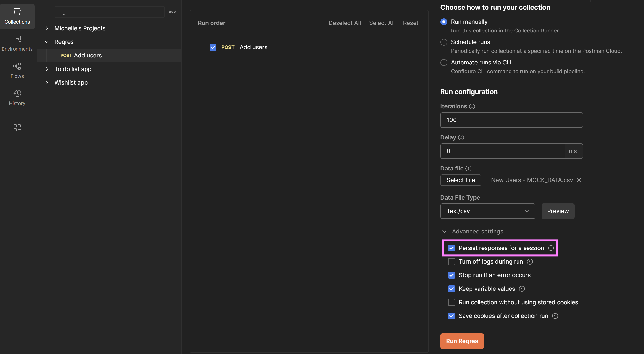Enable Turn off logs during run
The width and height of the screenshot is (644, 354).
(x=451, y=261)
